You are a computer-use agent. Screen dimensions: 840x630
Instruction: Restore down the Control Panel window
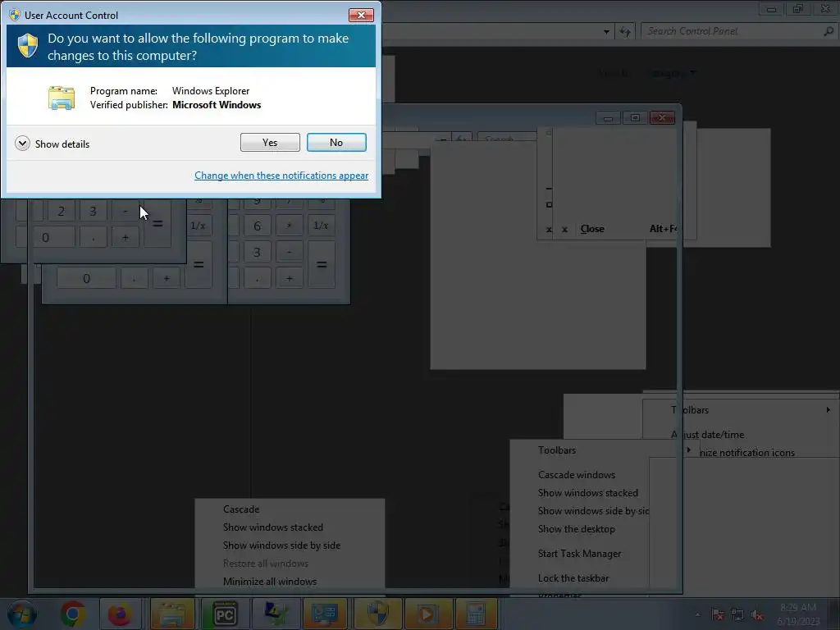pos(797,9)
